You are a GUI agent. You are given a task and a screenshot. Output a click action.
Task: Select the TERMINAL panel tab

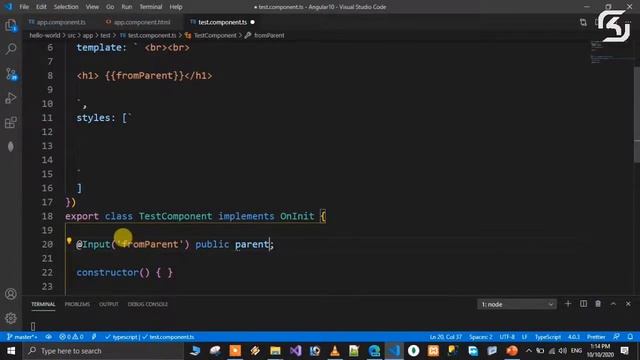click(43, 304)
